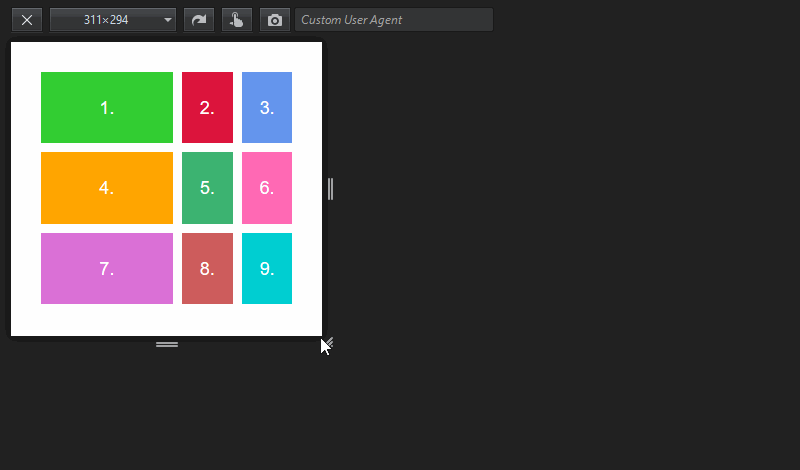Grab the right-edge viewport resize handle
This screenshot has height=470, width=800.
pyautogui.click(x=331, y=189)
